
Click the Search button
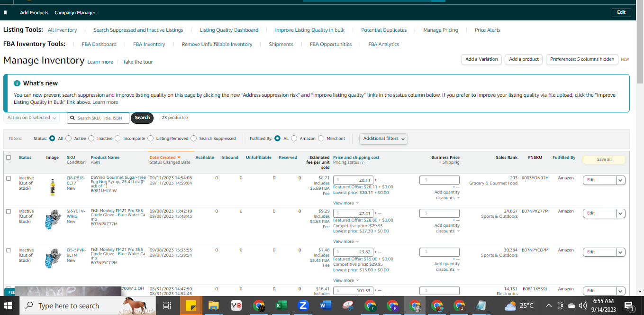coord(142,118)
